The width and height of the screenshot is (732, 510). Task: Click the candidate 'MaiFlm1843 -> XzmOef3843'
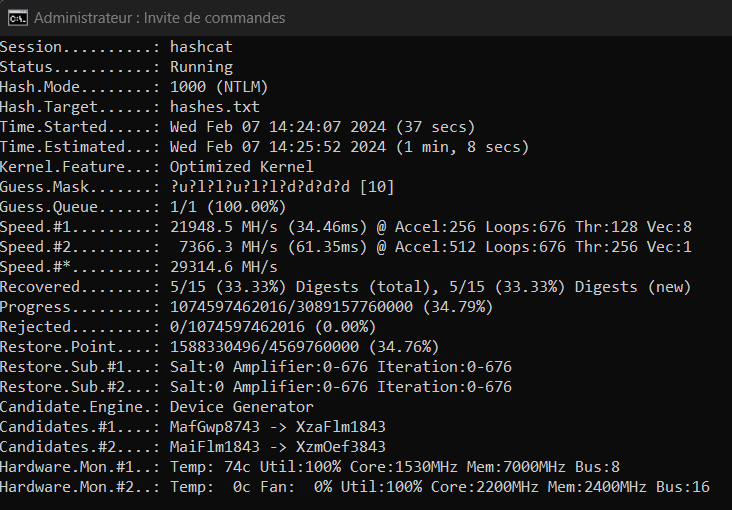tap(278, 447)
